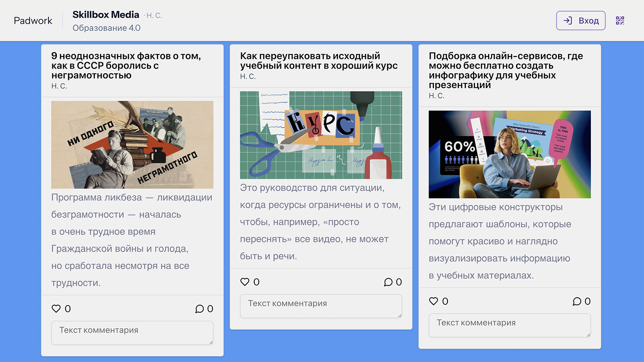Type-in field under infographic services post

[x=509, y=325]
